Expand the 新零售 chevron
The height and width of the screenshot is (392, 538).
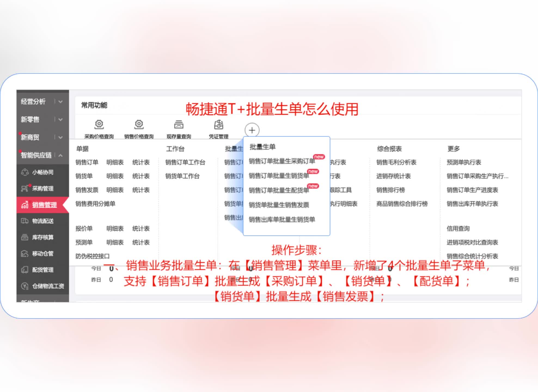pyautogui.click(x=60, y=120)
